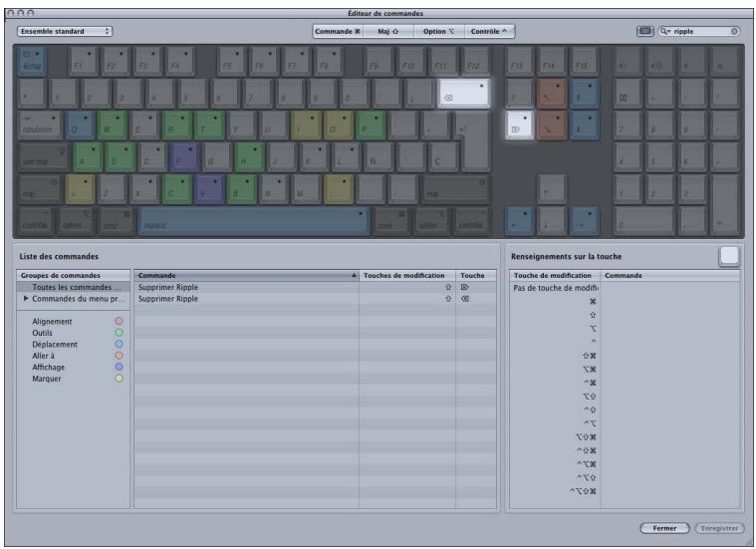
Task: Click the green W key
Action: coord(112,126)
